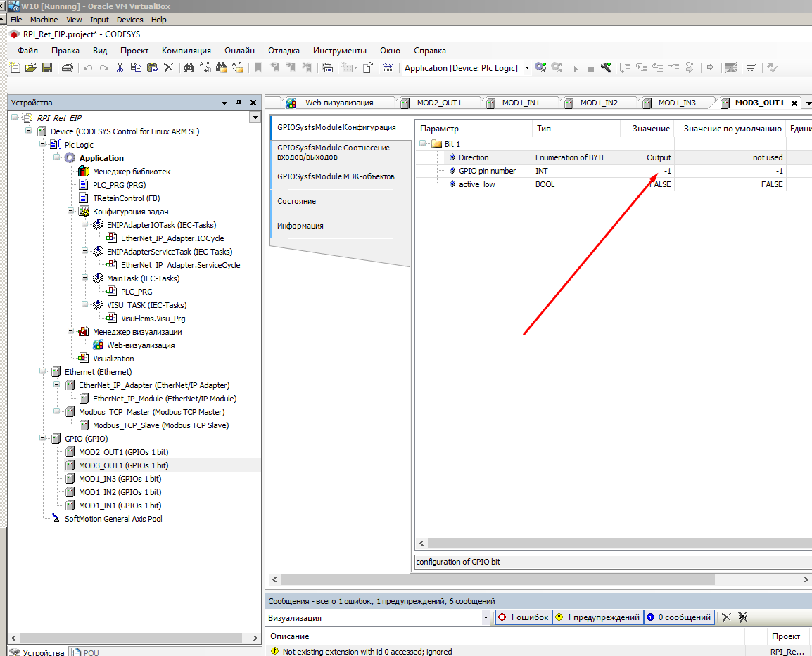812x656 pixels.
Task: Open the Application [Device: Plc Logic] dropdown
Action: (x=527, y=67)
